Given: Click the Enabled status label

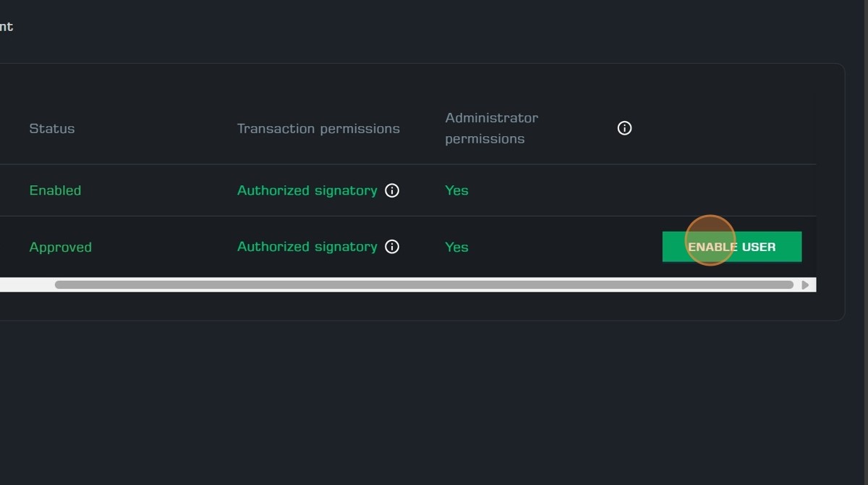Looking at the screenshot, I should (55, 190).
